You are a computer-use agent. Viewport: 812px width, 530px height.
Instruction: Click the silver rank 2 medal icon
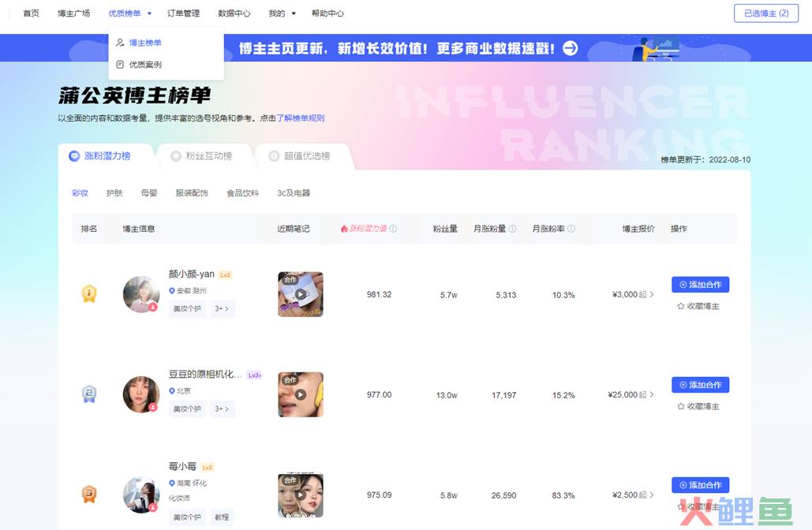pos(90,394)
